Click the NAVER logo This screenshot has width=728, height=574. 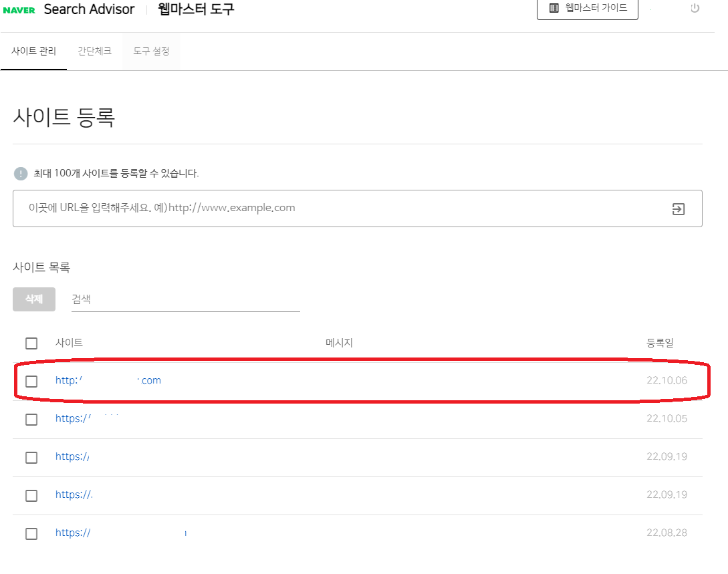coord(20,9)
